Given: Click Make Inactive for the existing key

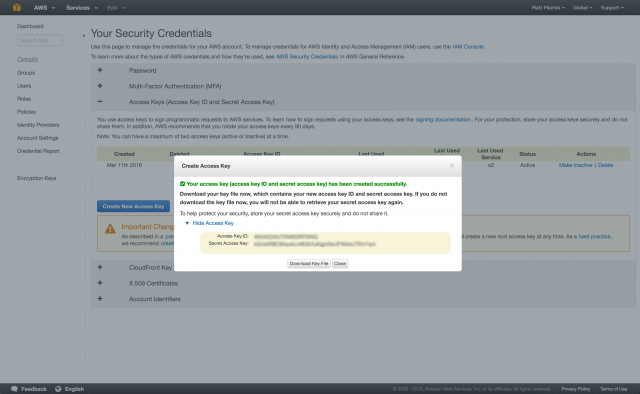Looking at the screenshot, I should coord(575,165).
